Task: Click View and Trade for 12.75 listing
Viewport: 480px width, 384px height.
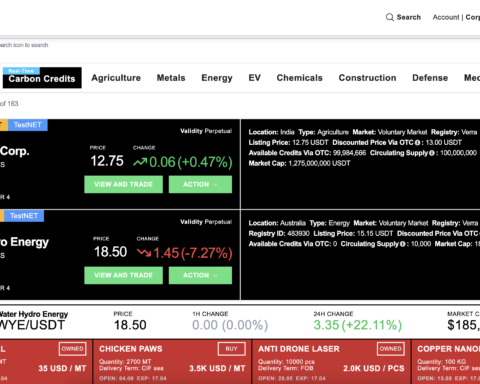Action: point(123,184)
